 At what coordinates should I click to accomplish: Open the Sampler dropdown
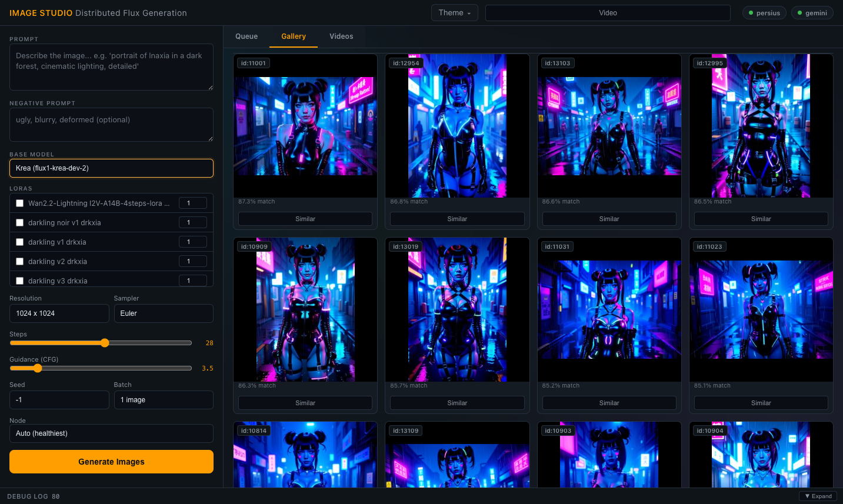point(164,313)
